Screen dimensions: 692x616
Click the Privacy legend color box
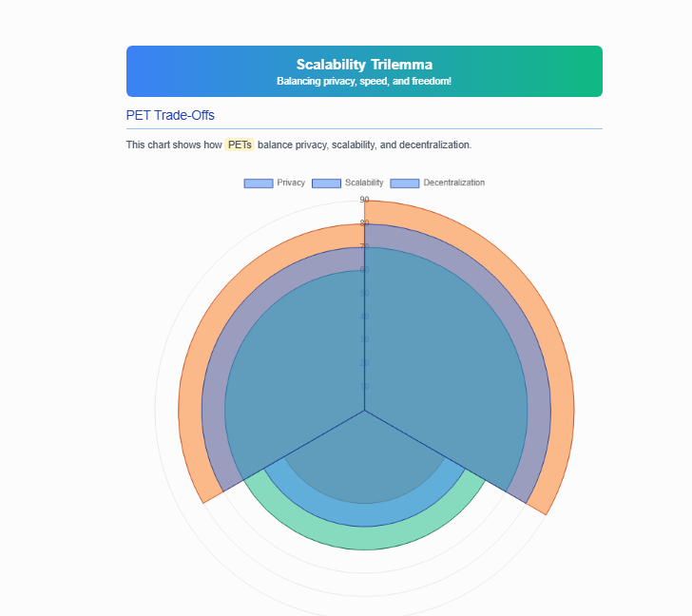(259, 183)
